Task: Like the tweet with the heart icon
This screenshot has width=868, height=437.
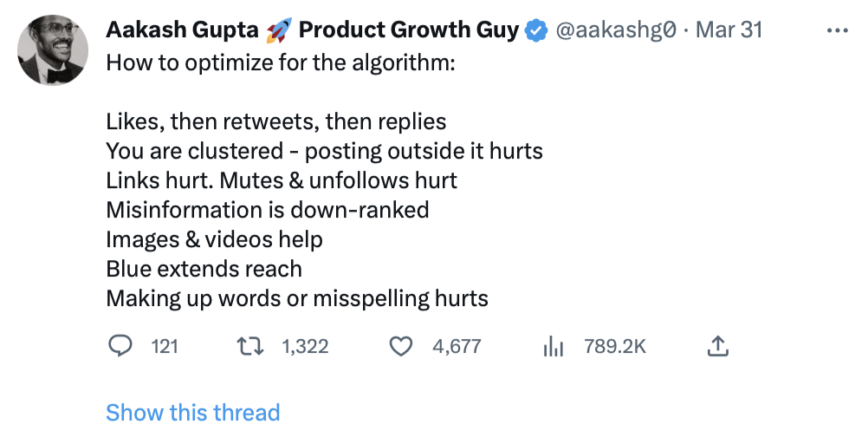Action: point(400,347)
